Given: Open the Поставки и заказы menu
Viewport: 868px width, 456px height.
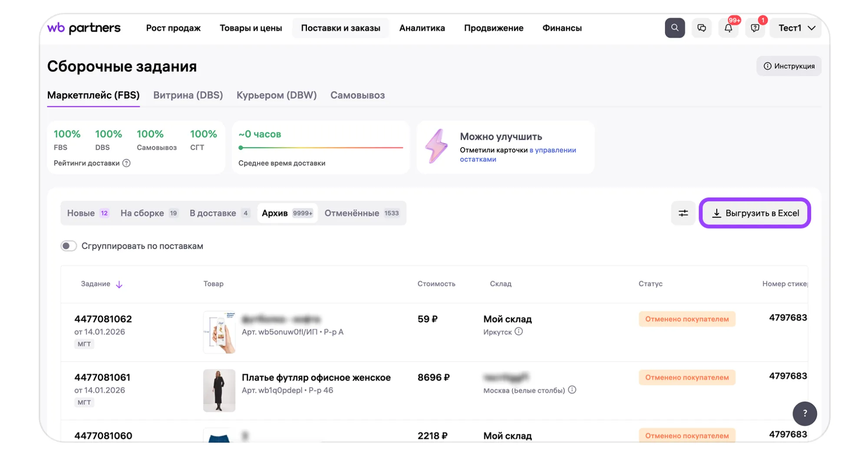Looking at the screenshot, I should coord(340,28).
